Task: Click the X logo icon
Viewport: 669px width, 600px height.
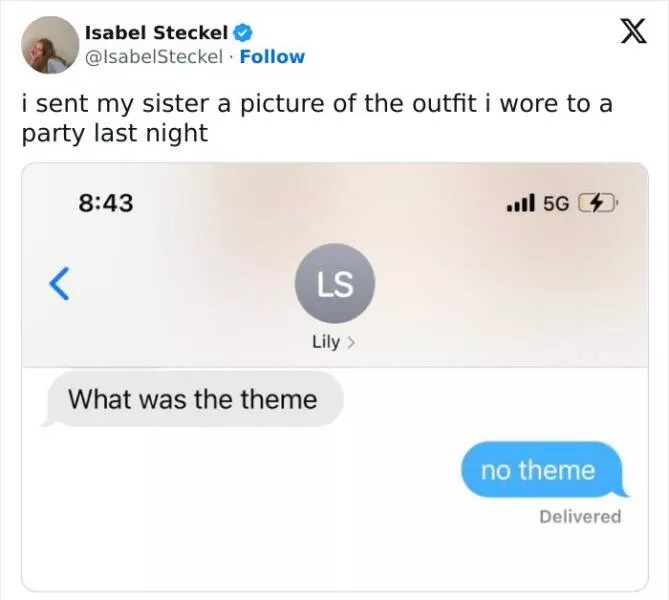Action: (634, 31)
